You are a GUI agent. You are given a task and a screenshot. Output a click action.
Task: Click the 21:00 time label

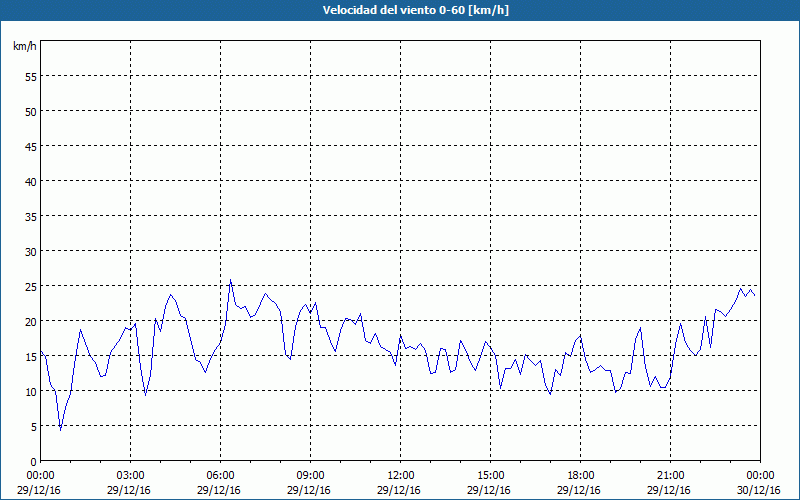click(x=670, y=476)
